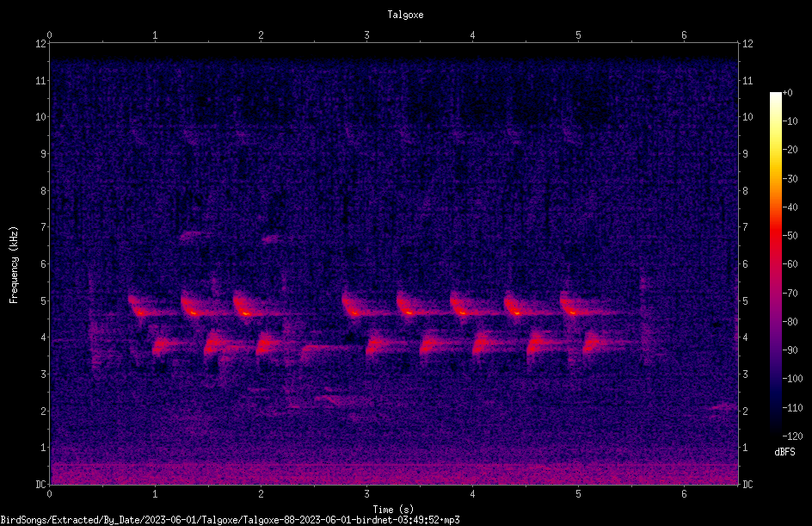Click the Frequency (kHz) axis label
This screenshot has width=812, height=526.
coord(14,264)
